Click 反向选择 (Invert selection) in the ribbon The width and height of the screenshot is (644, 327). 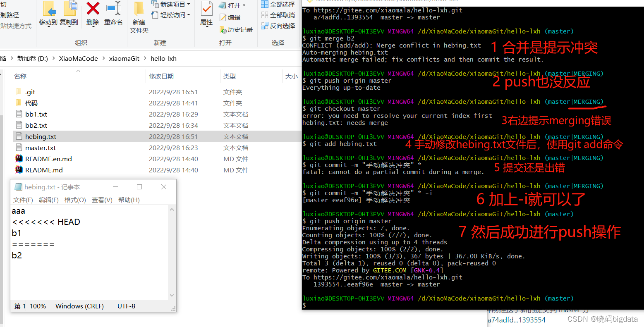point(278,26)
